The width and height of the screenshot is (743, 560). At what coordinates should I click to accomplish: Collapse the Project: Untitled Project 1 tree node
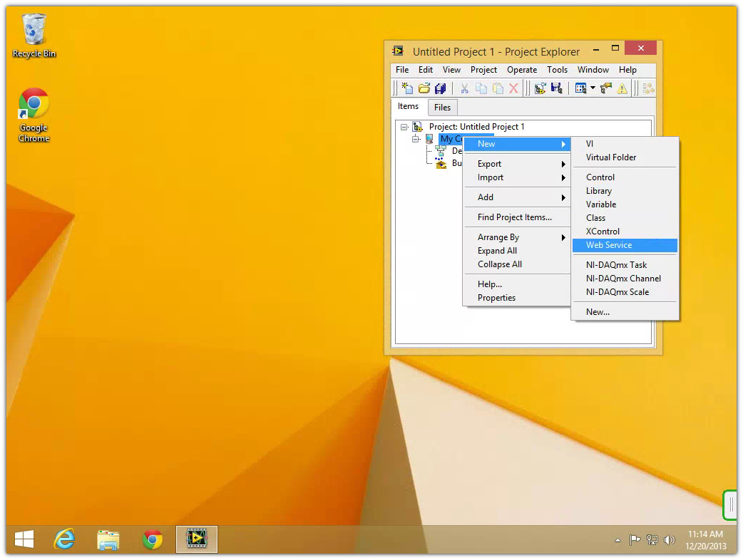(x=404, y=127)
